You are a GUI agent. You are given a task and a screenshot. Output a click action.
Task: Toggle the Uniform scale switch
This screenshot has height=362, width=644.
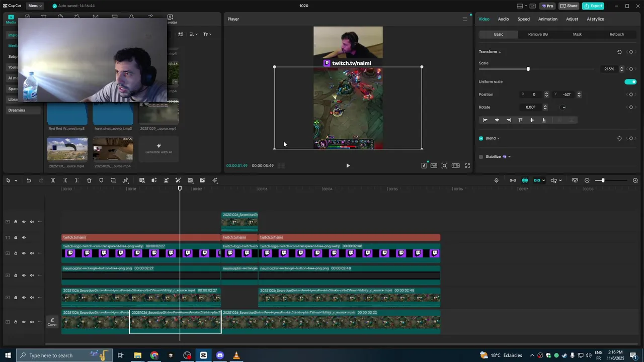click(x=630, y=82)
